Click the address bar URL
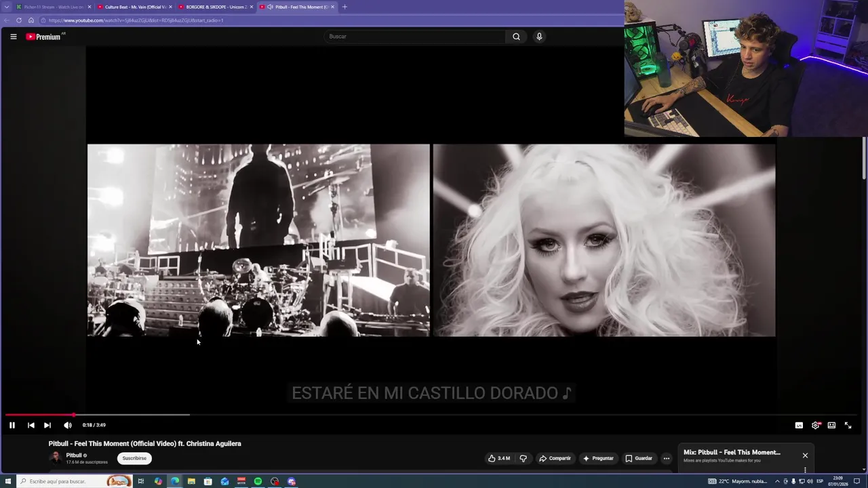Image resolution: width=868 pixels, height=488 pixels. pos(136,20)
